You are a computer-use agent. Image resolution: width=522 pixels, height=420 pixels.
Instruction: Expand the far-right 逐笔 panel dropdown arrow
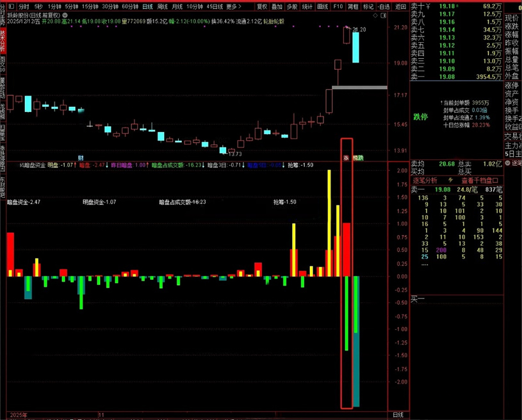point(508,163)
